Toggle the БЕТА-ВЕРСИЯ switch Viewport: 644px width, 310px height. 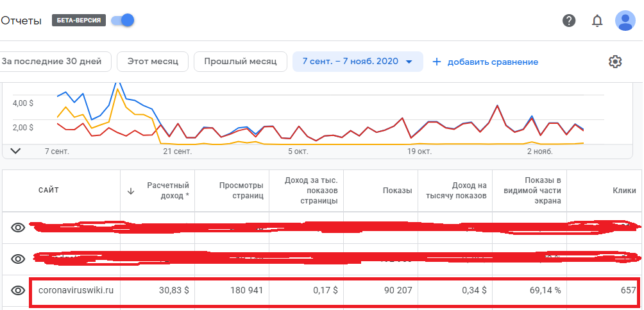[122, 20]
